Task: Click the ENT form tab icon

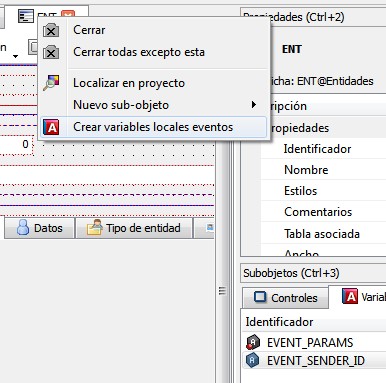Action: [x=26, y=16]
